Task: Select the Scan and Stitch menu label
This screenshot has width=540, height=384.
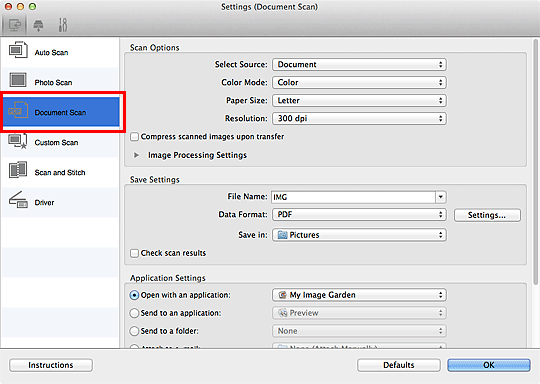Action: point(60,173)
